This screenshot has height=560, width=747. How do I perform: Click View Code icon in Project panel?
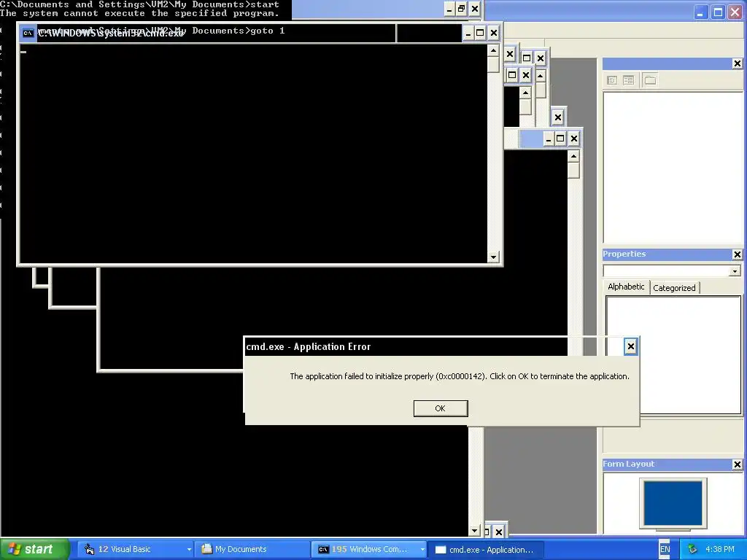pos(612,80)
